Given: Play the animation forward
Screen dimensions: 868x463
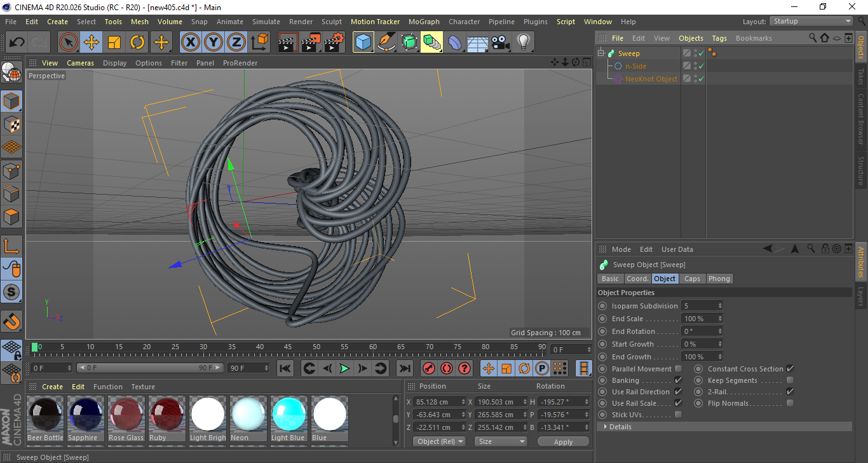Looking at the screenshot, I should click(x=344, y=368).
